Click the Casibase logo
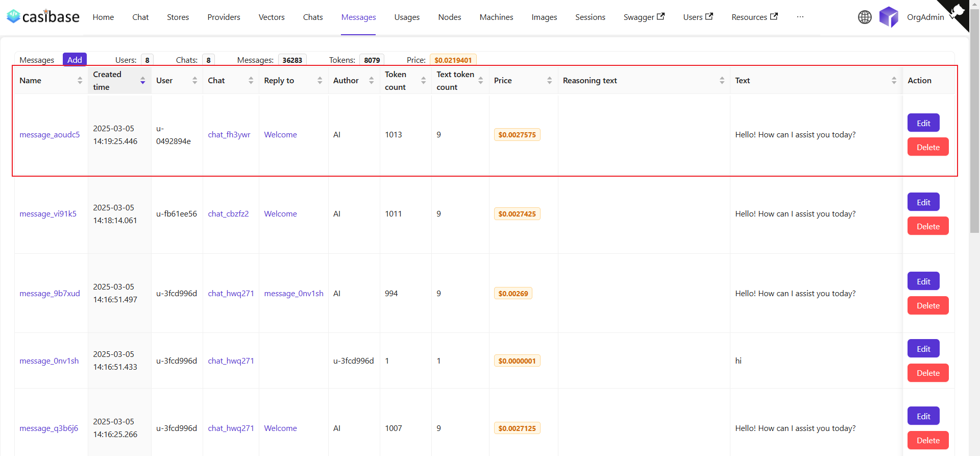Image resolution: width=980 pixels, height=456 pixels. coord(43,17)
